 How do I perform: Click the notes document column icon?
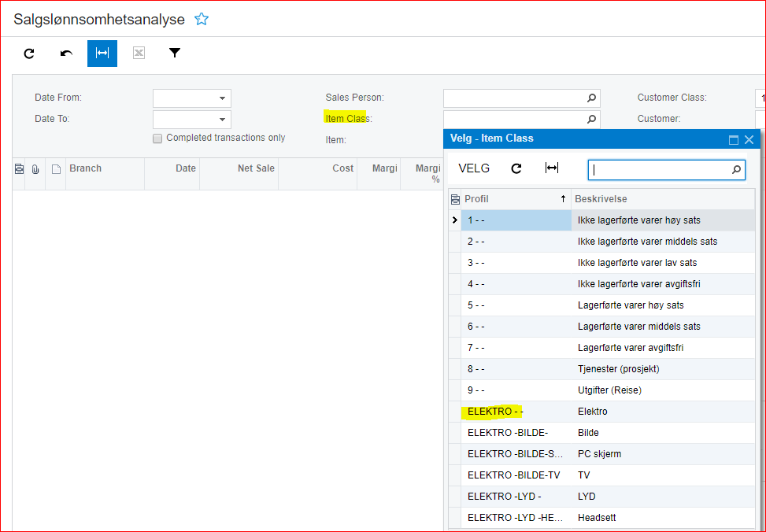tap(56, 169)
